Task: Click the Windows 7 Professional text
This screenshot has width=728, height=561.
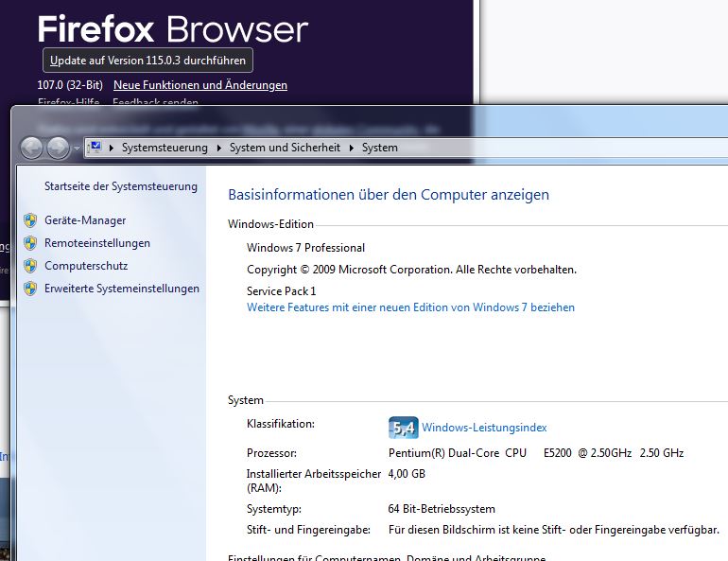Action: coord(305,248)
